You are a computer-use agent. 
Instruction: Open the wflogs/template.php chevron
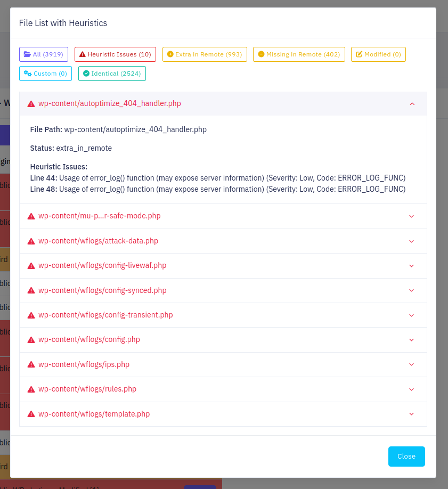point(411,414)
